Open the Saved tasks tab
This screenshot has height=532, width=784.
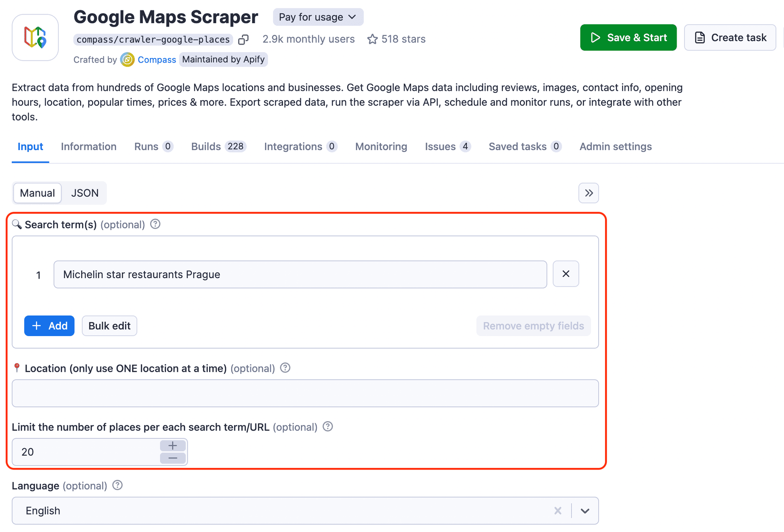[x=525, y=147]
